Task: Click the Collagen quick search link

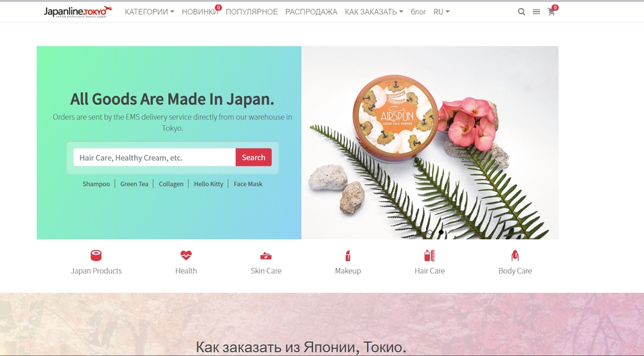Action: 171,184
